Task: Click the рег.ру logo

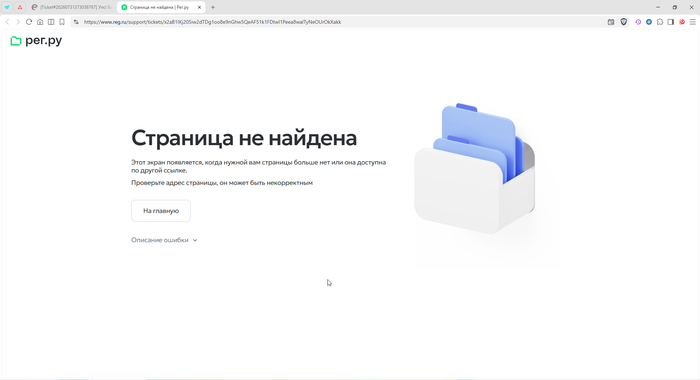Action: 36,41
